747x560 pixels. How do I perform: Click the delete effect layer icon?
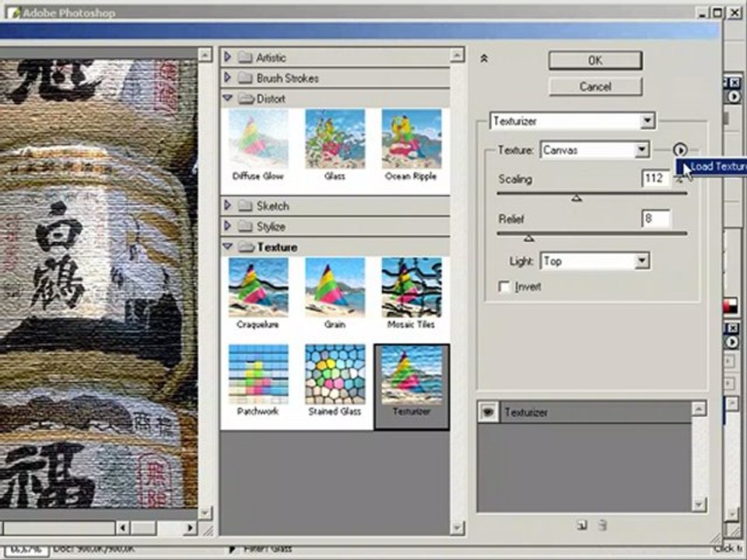point(602,525)
